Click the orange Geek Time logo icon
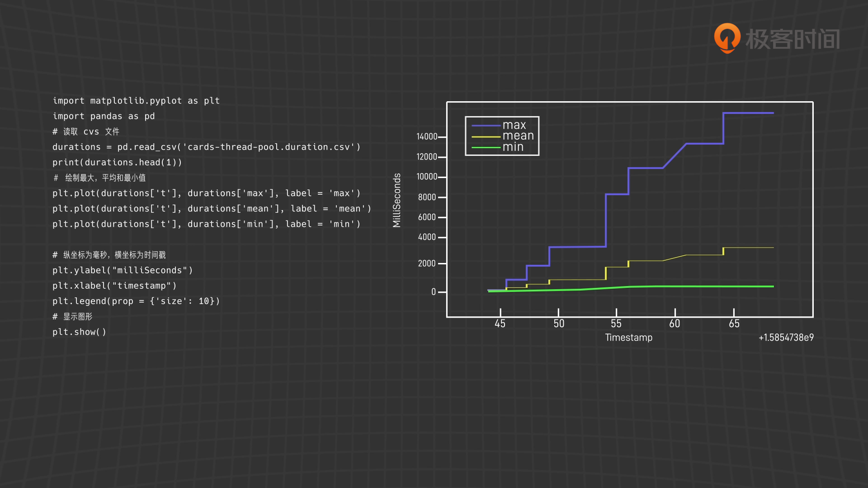868x488 pixels. point(727,38)
